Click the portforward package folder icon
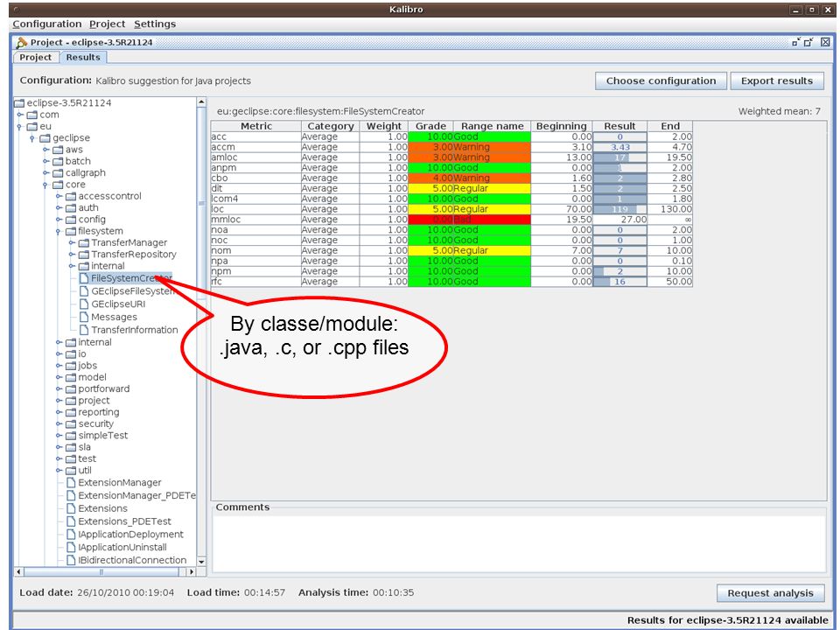 (x=71, y=388)
